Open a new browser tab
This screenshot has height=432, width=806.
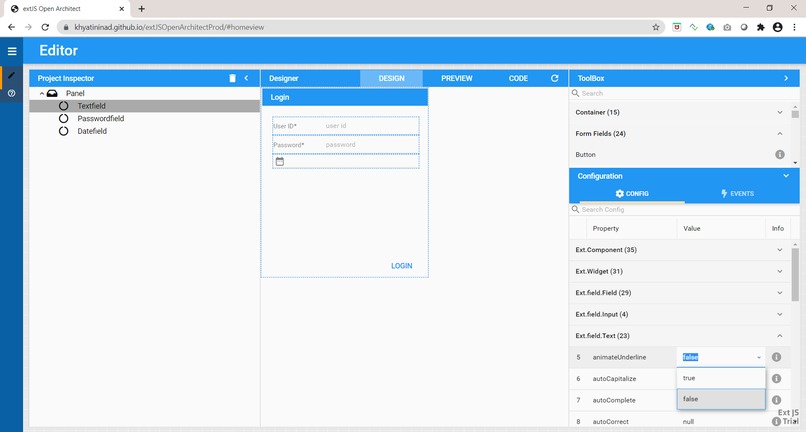point(141,9)
